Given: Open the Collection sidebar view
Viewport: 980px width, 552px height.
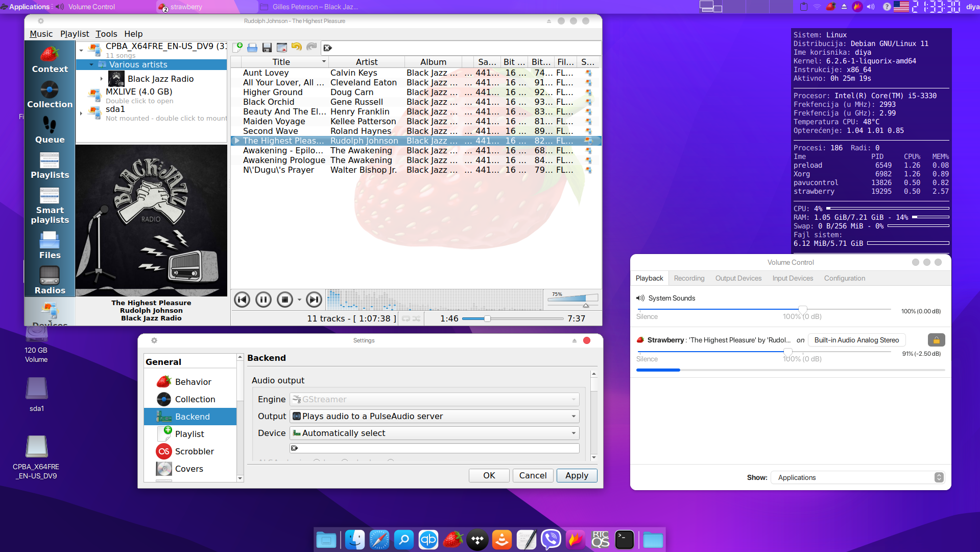Looking at the screenshot, I should pos(50,95).
